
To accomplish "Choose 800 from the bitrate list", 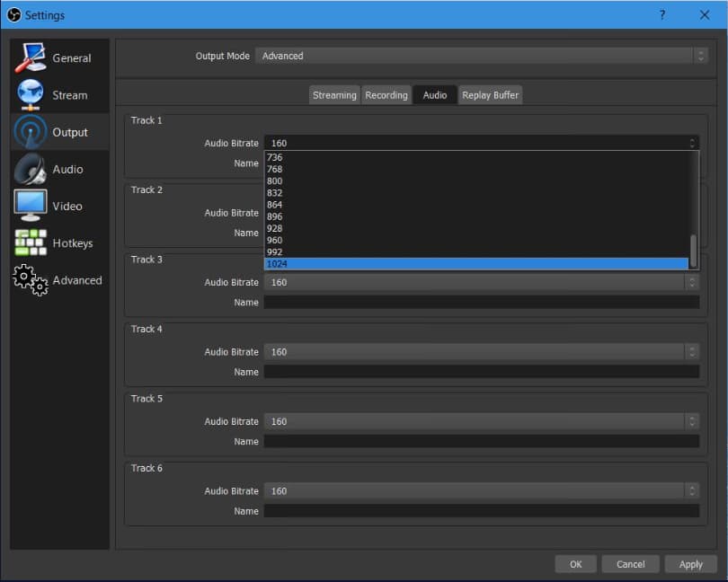I will coord(476,181).
